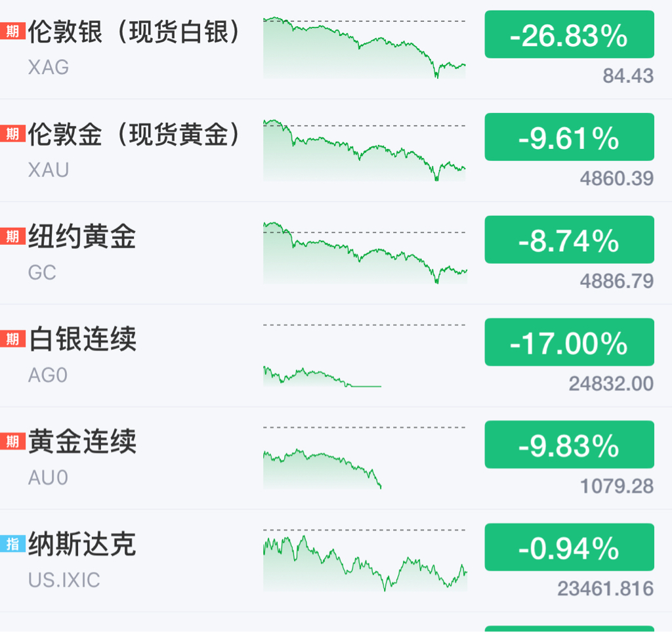Toggle the -26.83% change display for XAG
The height and width of the screenshot is (632, 672).
coord(569,35)
